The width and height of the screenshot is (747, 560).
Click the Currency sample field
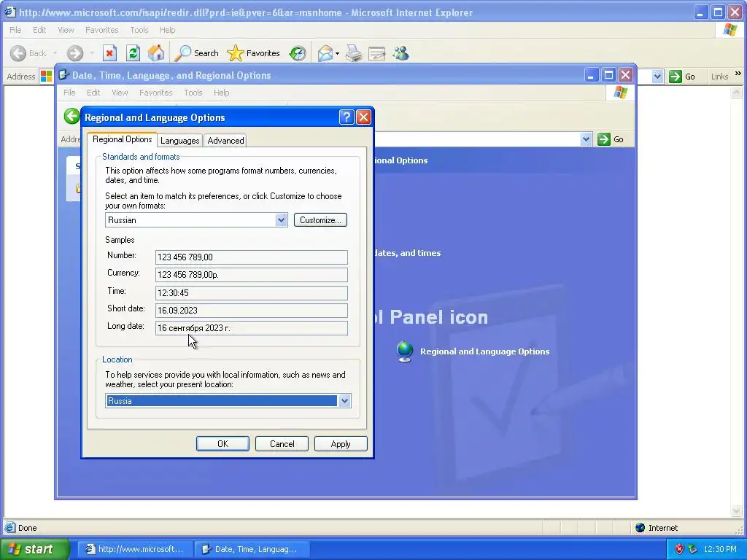point(252,275)
